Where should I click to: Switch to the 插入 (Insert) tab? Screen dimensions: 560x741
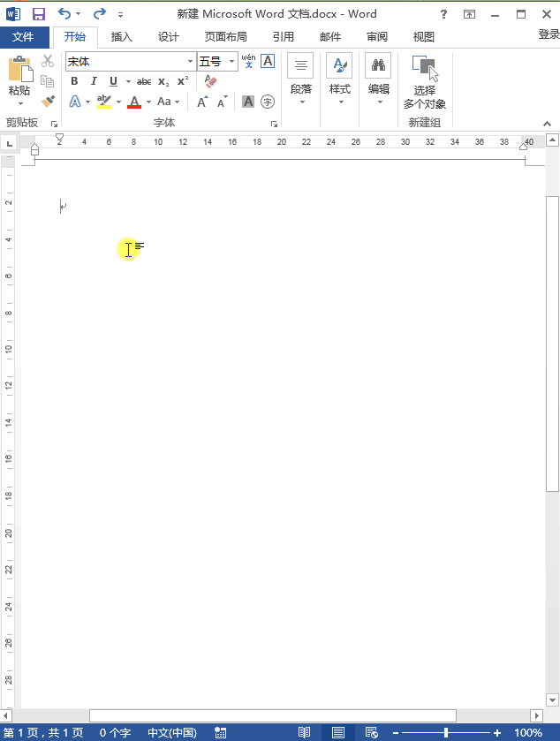pos(122,37)
